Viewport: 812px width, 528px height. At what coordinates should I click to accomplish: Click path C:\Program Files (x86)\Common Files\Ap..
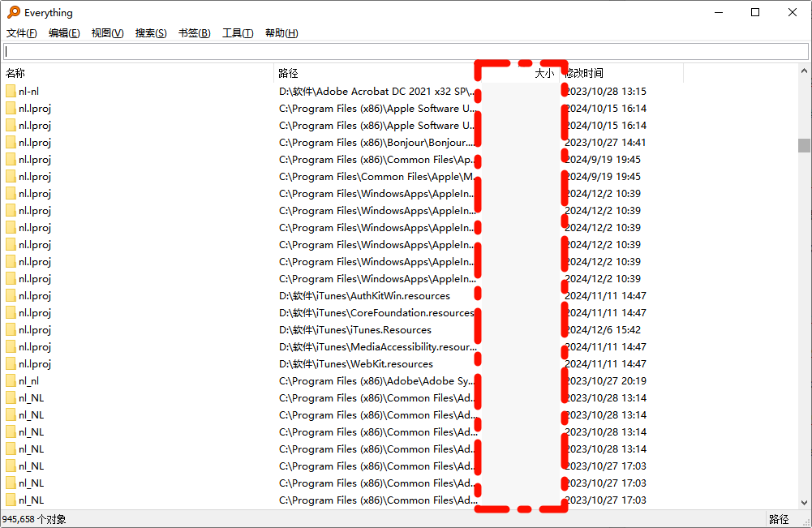point(376,160)
